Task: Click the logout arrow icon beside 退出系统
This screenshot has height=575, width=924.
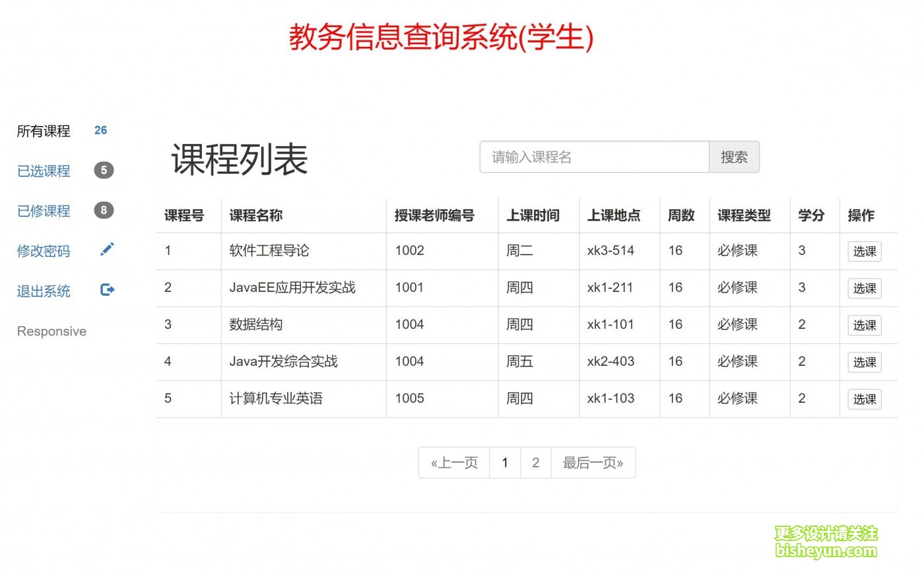Action: point(107,290)
